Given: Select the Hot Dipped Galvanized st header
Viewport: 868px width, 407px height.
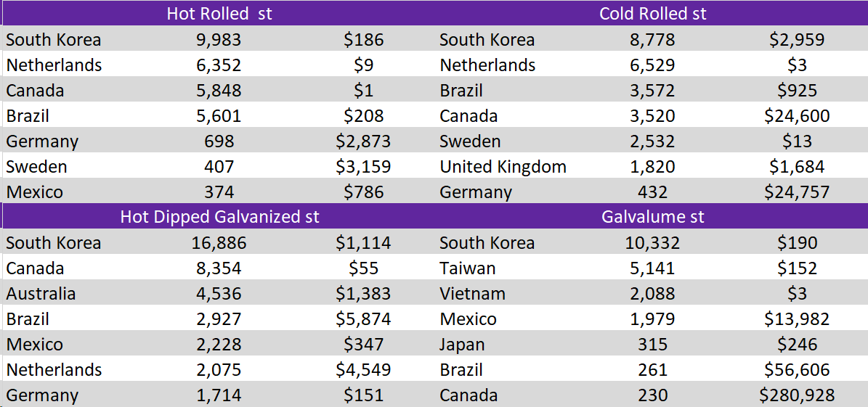Looking at the screenshot, I should click(219, 217).
